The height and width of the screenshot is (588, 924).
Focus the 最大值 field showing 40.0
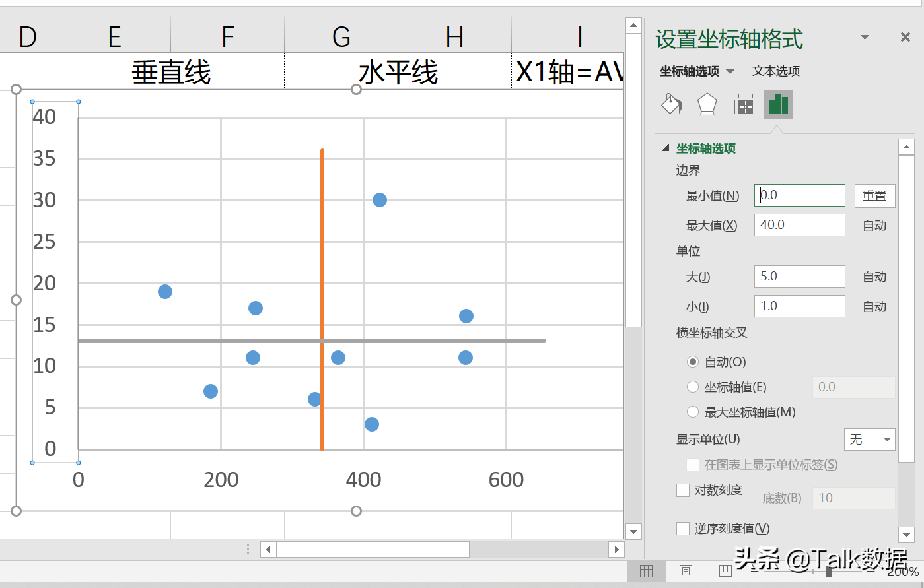[x=800, y=225]
